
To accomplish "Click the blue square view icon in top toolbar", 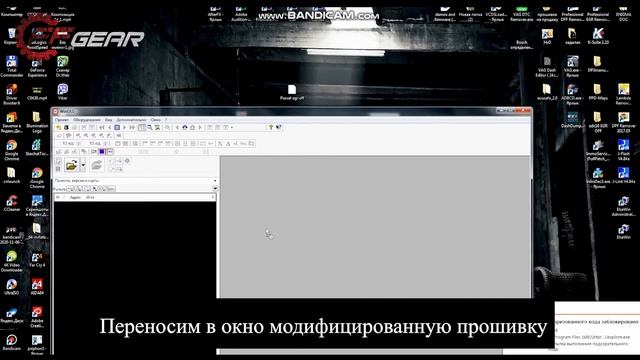I will coord(117,127).
